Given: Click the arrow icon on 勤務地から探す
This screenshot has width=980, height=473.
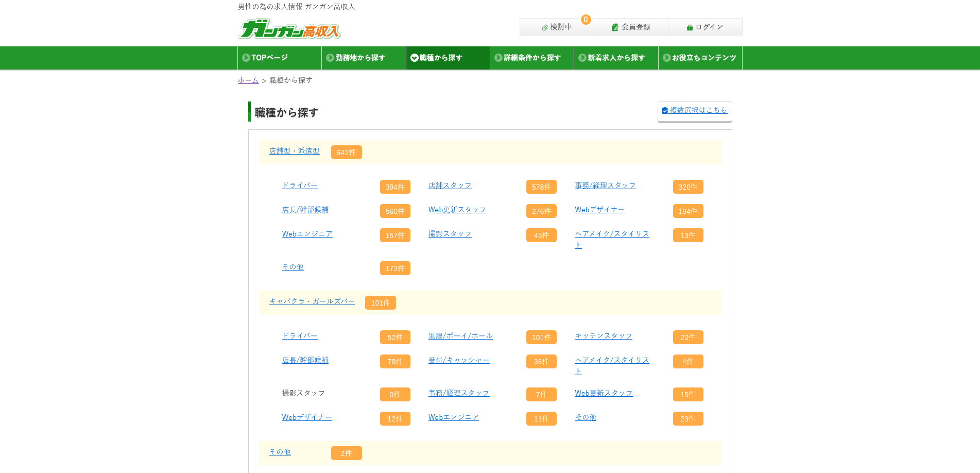Looking at the screenshot, I should [330, 58].
